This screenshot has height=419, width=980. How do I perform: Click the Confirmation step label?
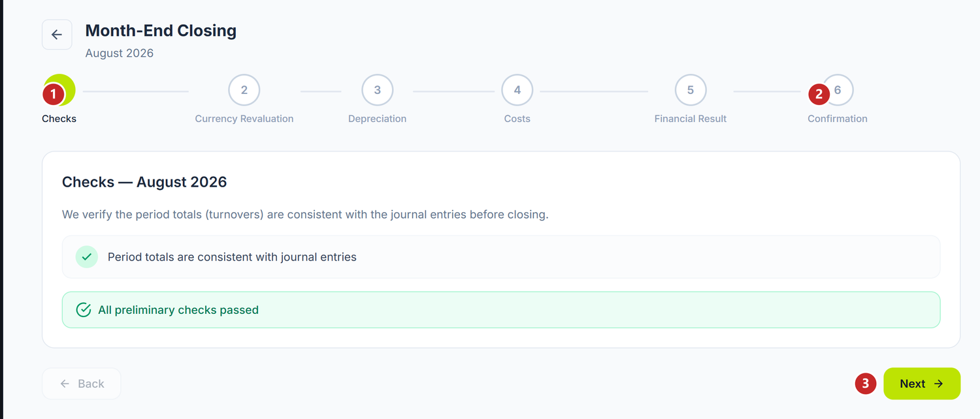838,119
